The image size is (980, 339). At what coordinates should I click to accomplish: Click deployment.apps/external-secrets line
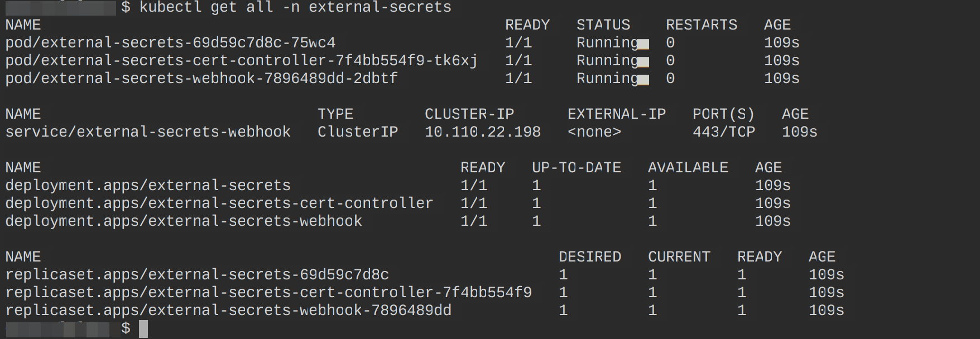pyautogui.click(x=148, y=186)
